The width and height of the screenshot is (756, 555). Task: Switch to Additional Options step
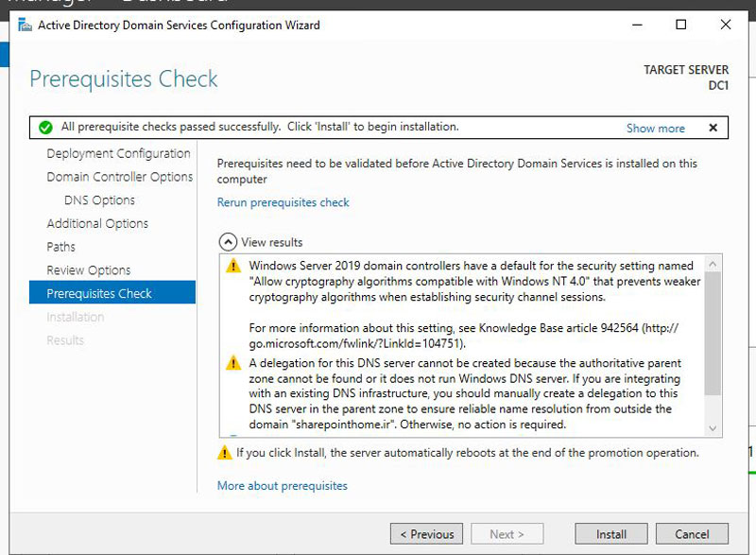97,223
